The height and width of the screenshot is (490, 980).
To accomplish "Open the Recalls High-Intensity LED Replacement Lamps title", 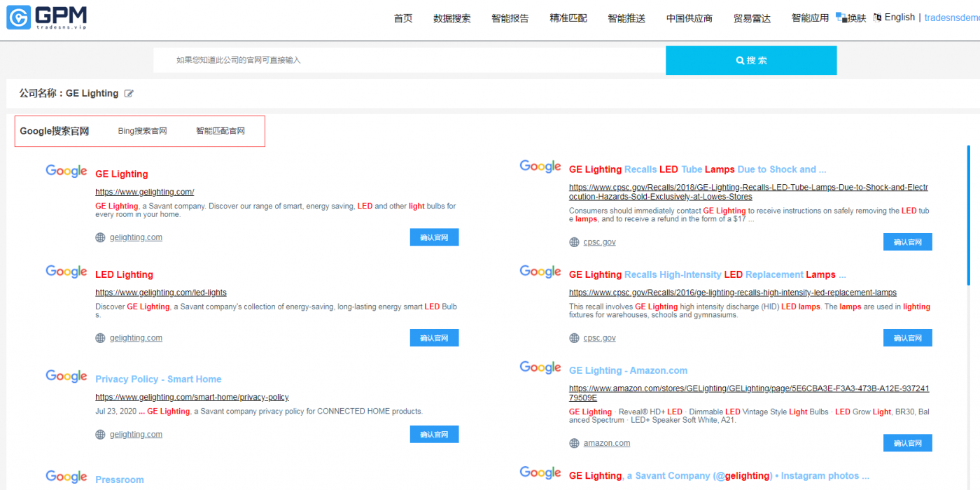I will (707, 274).
